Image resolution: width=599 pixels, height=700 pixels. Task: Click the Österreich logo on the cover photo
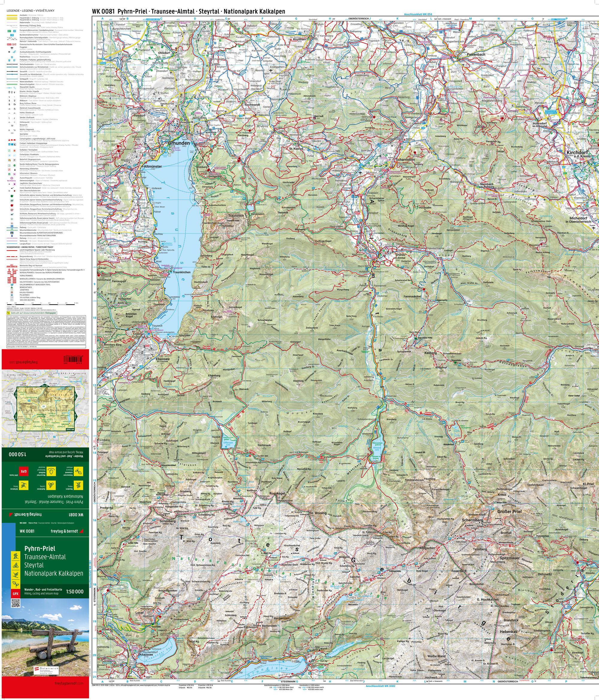pos(47,670)
